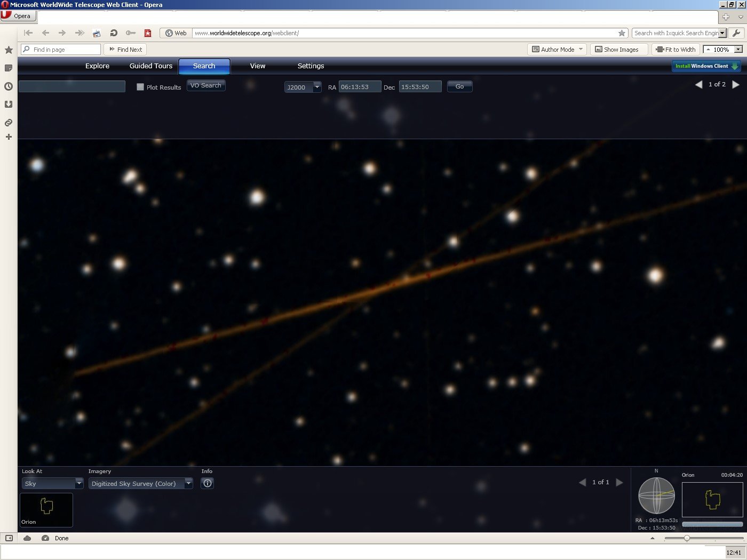
Task: Click Go to jump to coordinates
Action: (459, 86)
